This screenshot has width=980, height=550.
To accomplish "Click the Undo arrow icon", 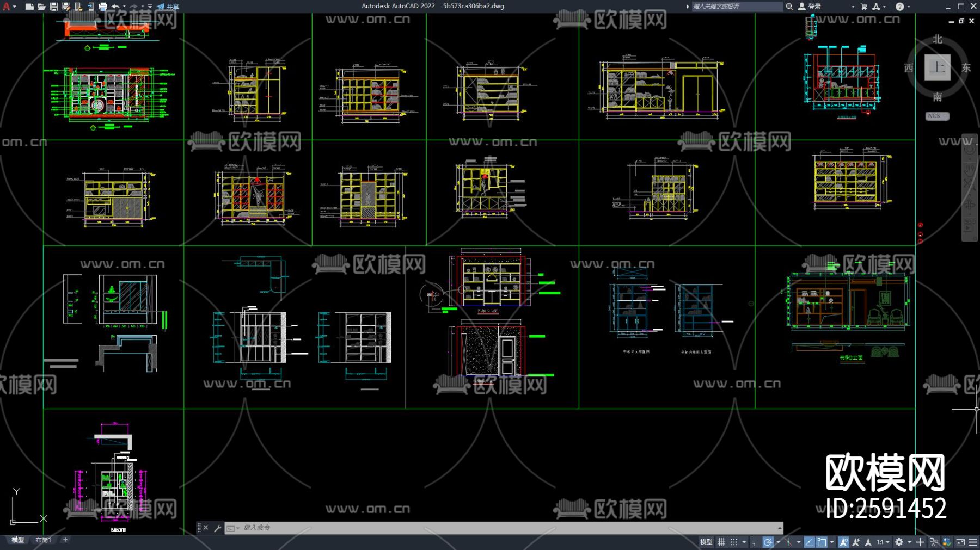I will click(x=115, y=7).
